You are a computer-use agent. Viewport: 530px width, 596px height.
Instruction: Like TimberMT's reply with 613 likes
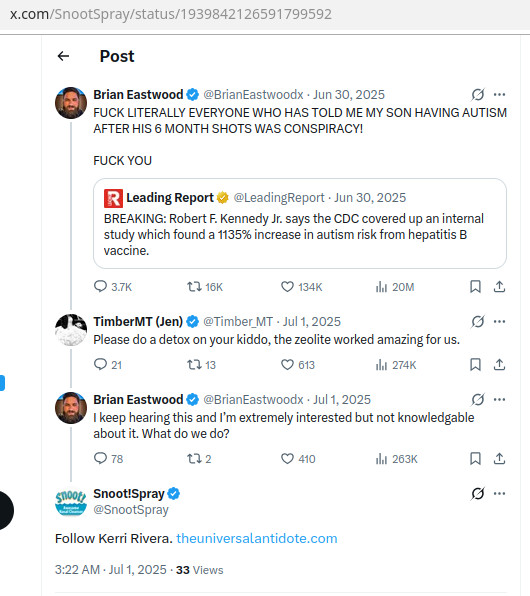pyautogui.click(x=287, y=365)
